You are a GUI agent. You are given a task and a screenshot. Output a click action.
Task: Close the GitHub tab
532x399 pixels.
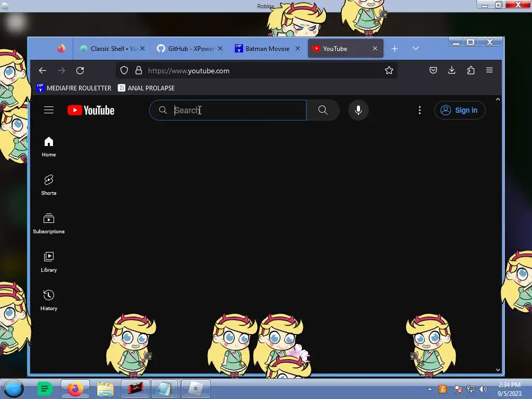[x=220, y=48]
